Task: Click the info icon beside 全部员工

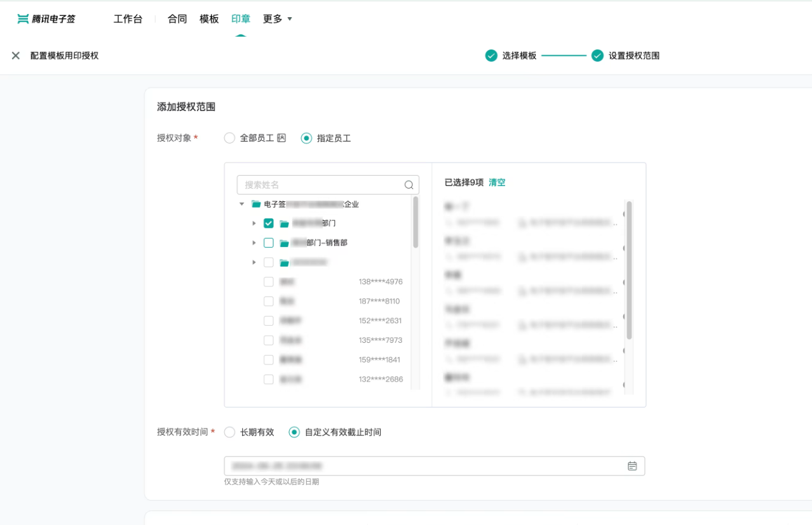Action: [281, 138]
